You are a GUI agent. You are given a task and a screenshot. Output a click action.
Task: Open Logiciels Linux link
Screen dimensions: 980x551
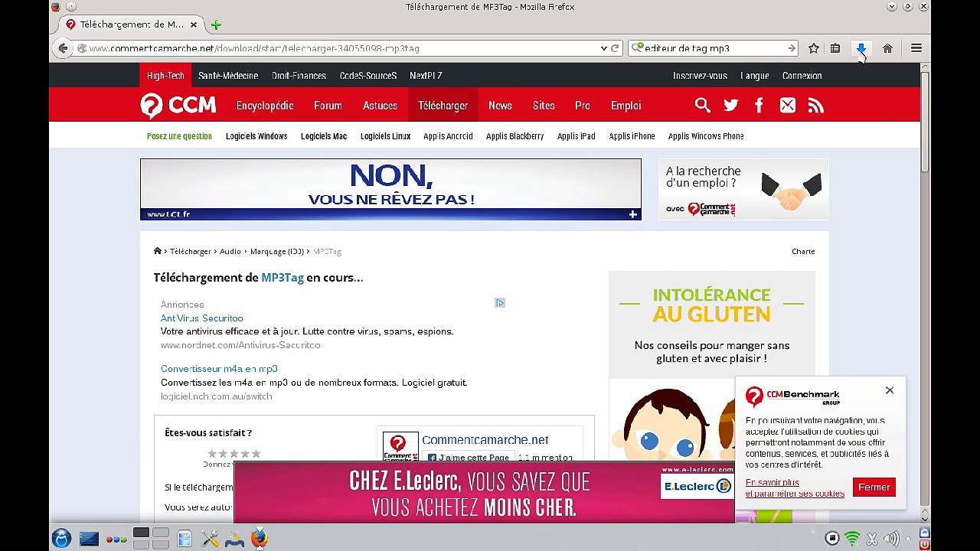click(385, 136)
